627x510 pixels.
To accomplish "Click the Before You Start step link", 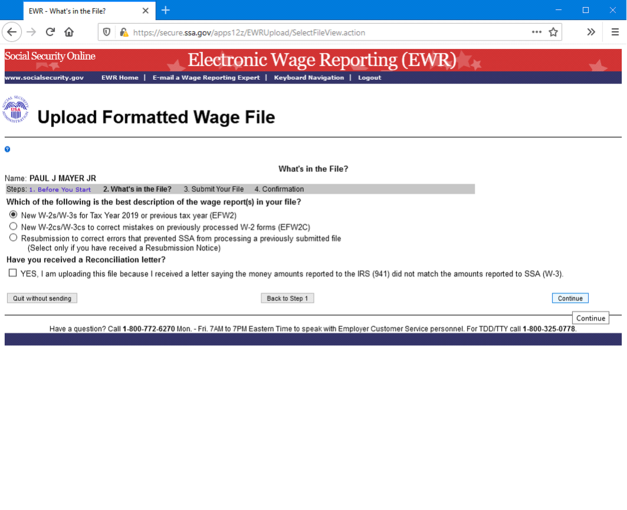I will [x=62, y=189].
